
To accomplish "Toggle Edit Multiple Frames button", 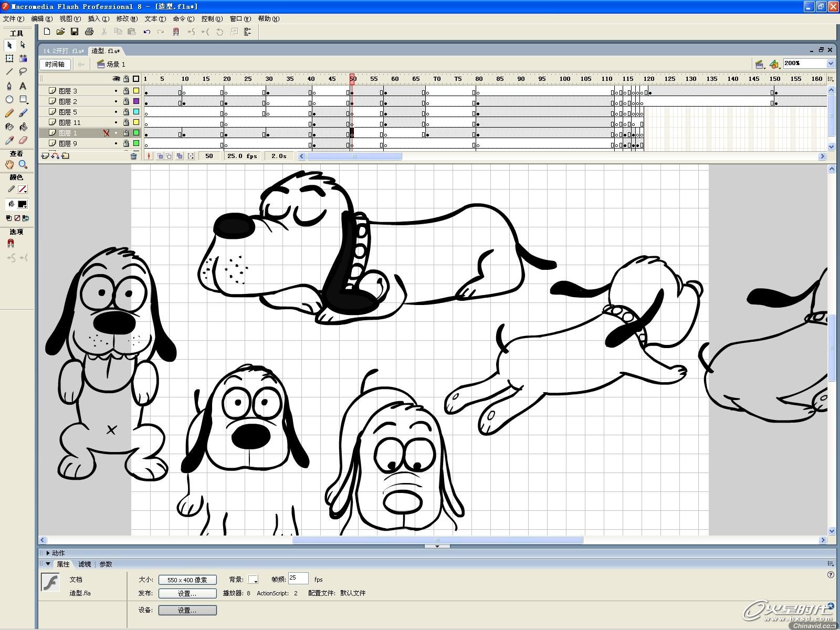I will coord(180,156).
